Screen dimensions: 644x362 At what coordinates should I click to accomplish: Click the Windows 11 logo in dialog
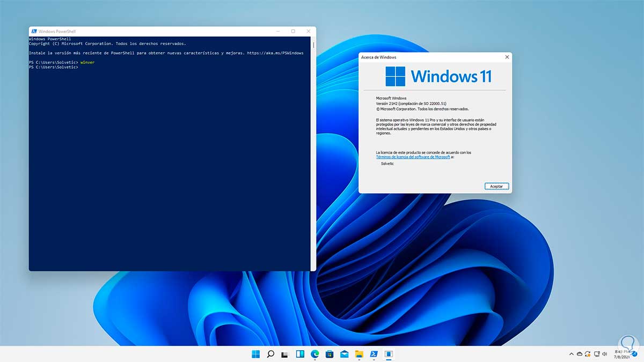click(438, 76)
